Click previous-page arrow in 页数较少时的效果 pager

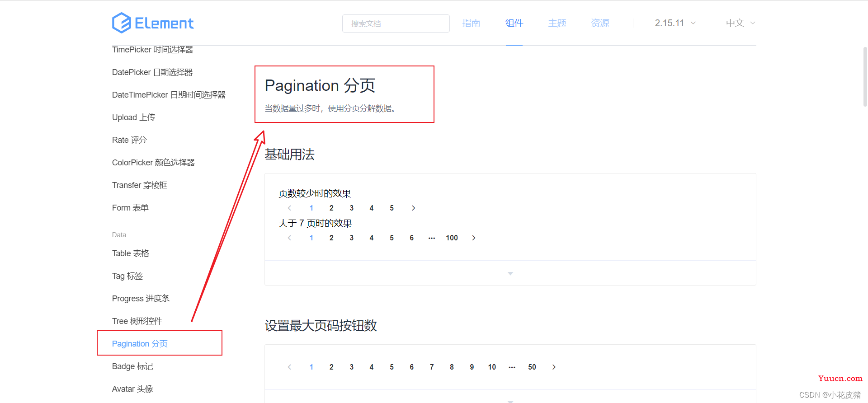point(289,208)
